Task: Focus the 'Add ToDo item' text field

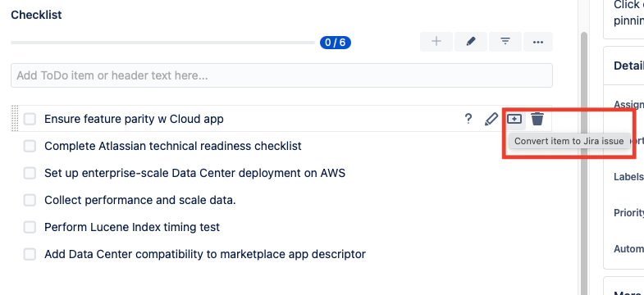Action: 281,75
